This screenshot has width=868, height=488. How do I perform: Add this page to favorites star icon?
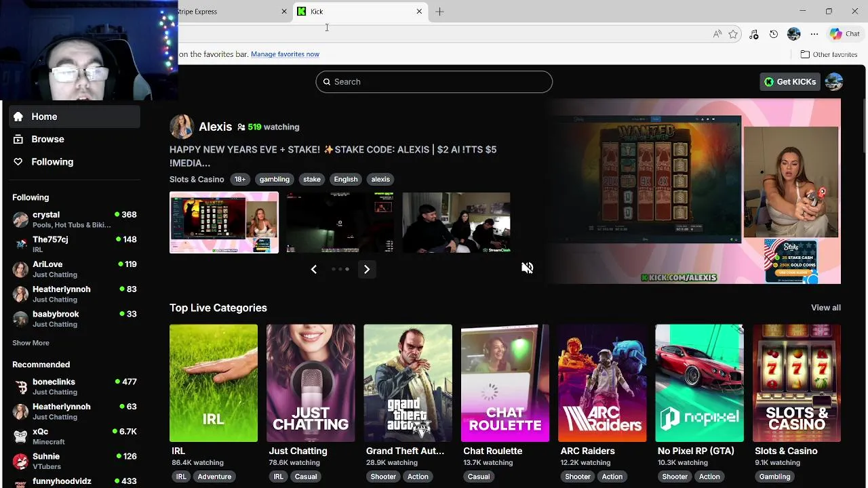click(x=733, y=34)
